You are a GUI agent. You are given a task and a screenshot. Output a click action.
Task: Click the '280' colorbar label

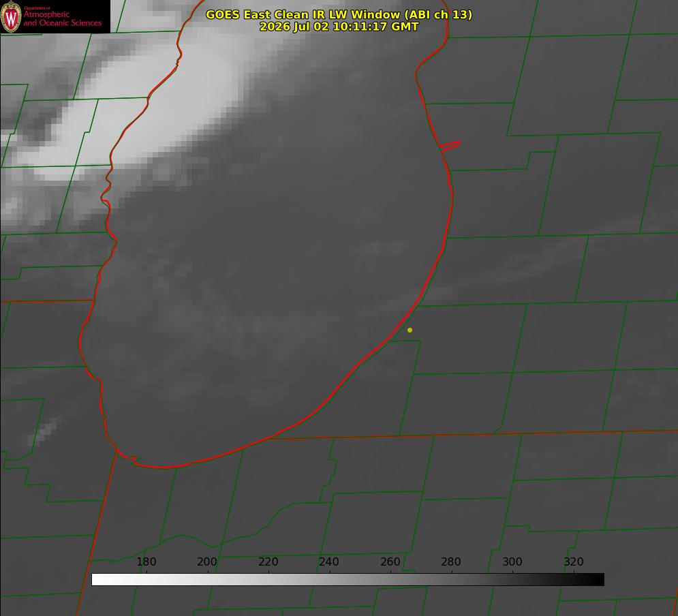click(x=451, y=561)
